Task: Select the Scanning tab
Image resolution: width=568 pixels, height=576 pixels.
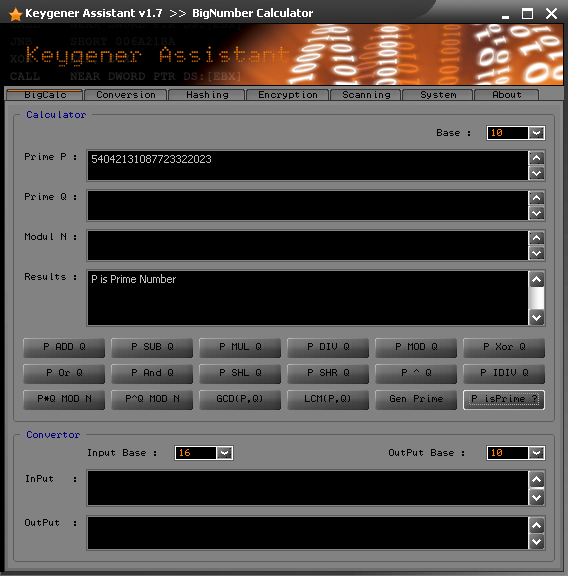Action: [x=366, y=95]
